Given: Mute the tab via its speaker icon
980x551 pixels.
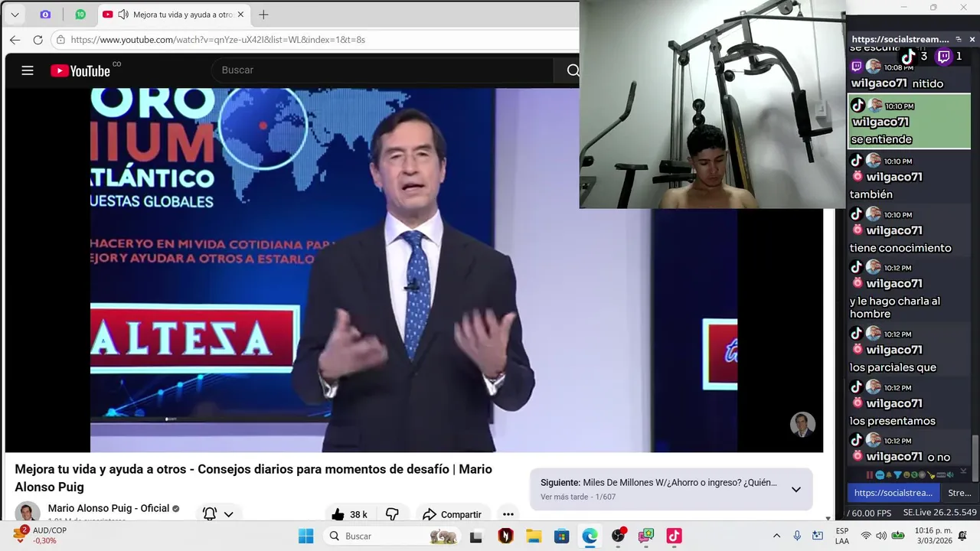Looking at the screenshot, I should [123, 15].
